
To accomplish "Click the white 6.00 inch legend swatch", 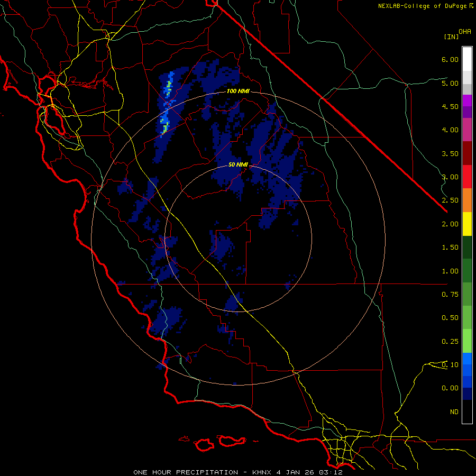I will [x=467, y=59].
